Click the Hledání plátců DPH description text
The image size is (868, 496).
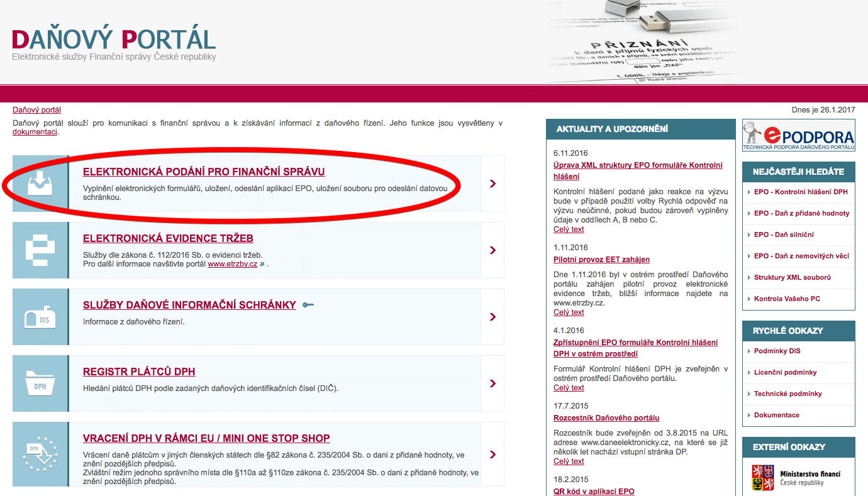point(211,389)
